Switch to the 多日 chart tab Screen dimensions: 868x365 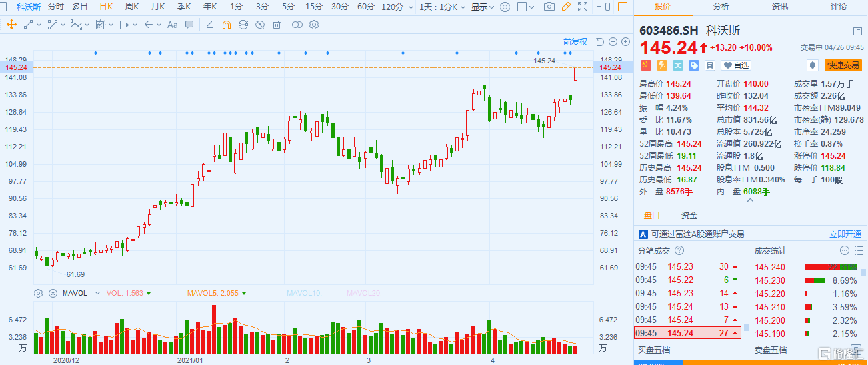80,7
